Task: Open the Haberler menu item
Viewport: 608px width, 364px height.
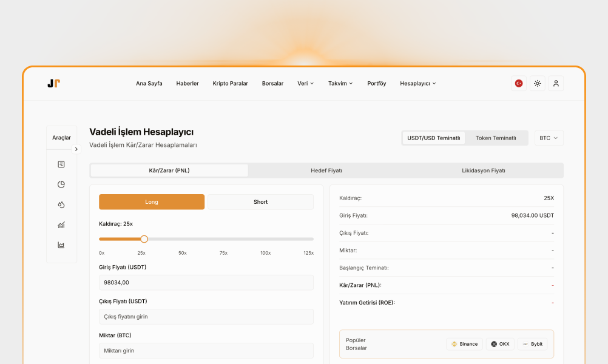Action: click(187, 83)
